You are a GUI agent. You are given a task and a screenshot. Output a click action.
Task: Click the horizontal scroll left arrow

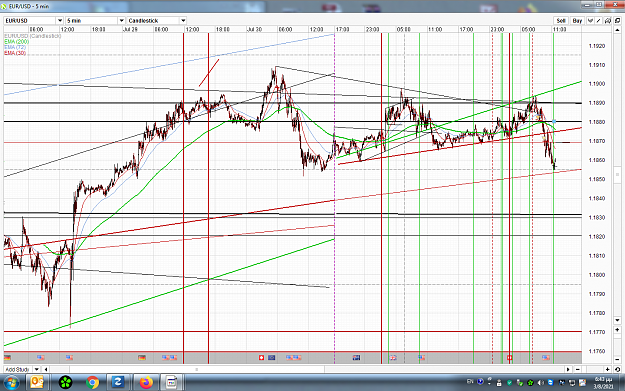[x=46, y=369]
